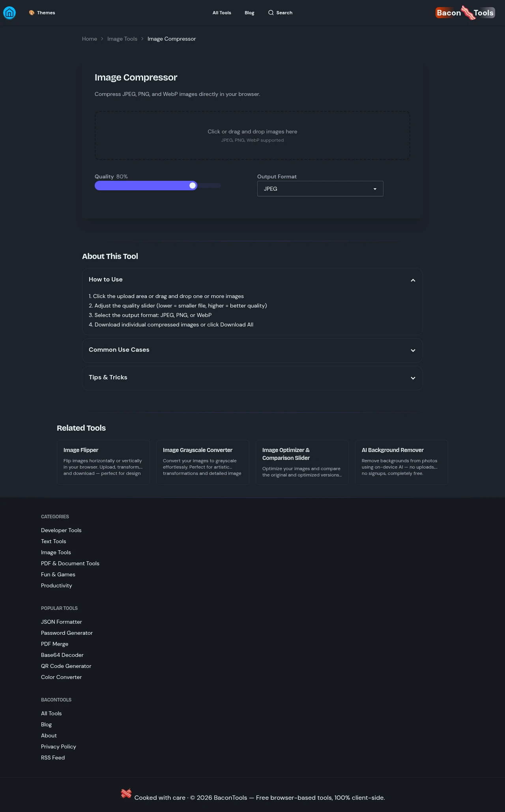Open the Output Format dropdown
The image size is (505, 812).
(320, 189)
